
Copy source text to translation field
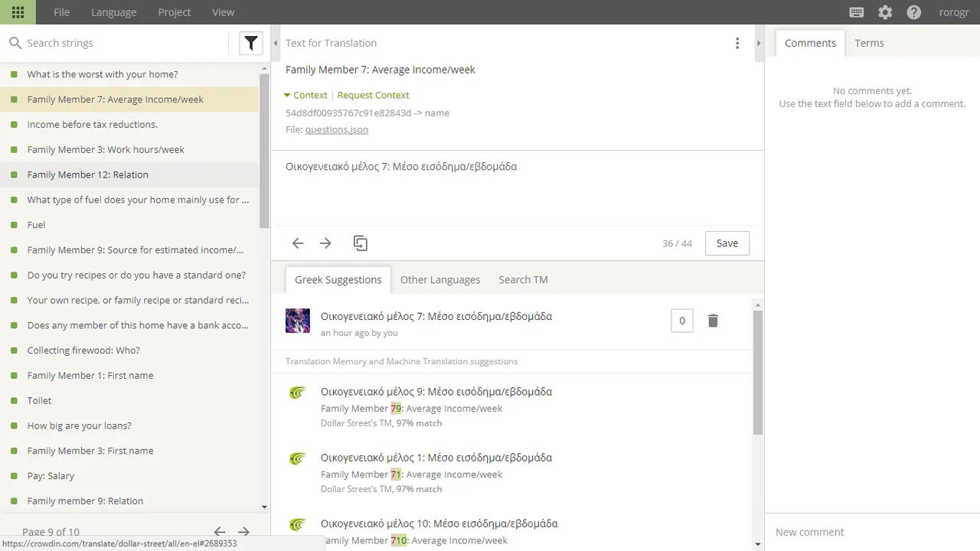pyautogui.click(x=361, y=243)
